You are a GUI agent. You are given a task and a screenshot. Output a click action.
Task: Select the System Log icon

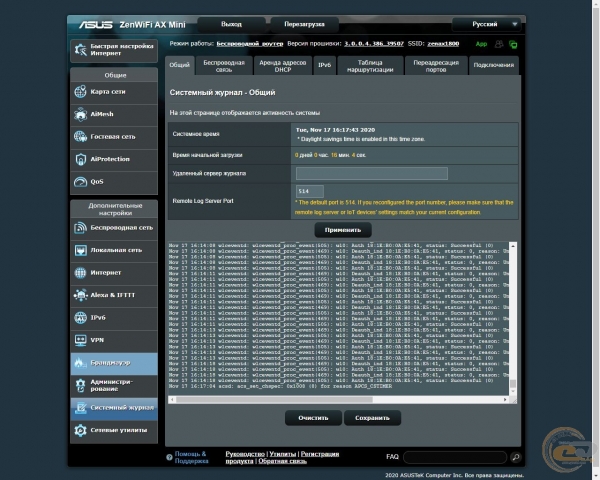point(80,408)
